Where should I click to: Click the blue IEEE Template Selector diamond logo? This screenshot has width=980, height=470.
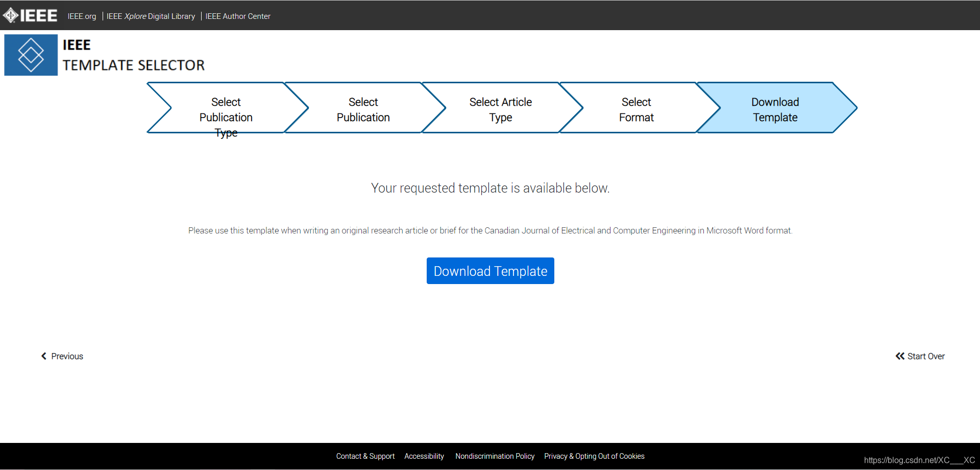[x=31, y=55]
